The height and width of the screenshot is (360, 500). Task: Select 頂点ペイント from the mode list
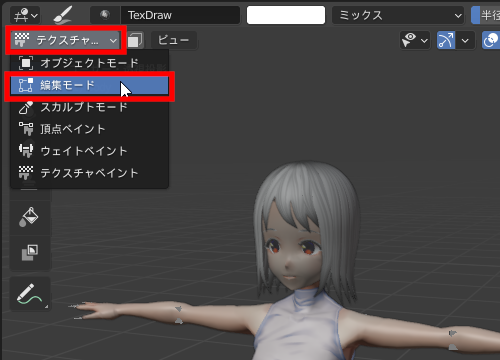89,129
